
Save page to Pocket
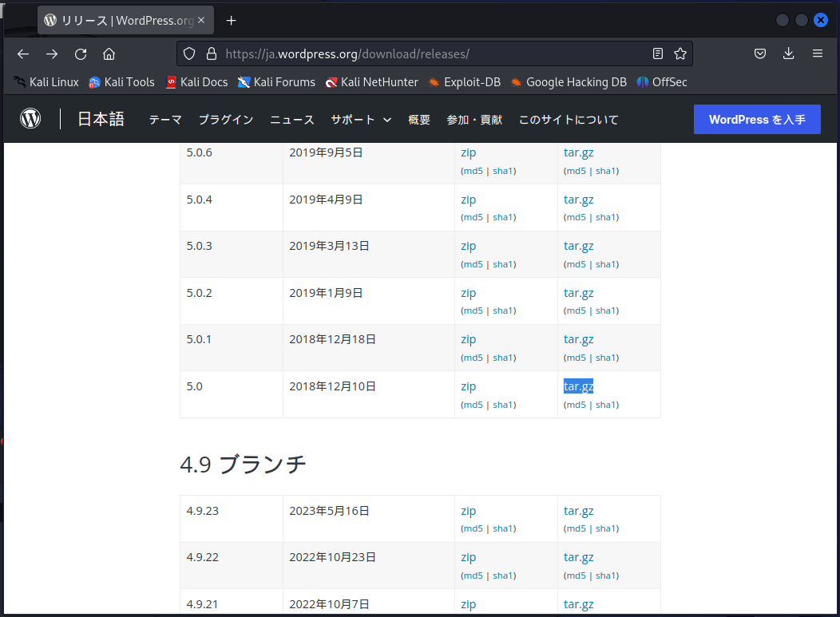760,54
